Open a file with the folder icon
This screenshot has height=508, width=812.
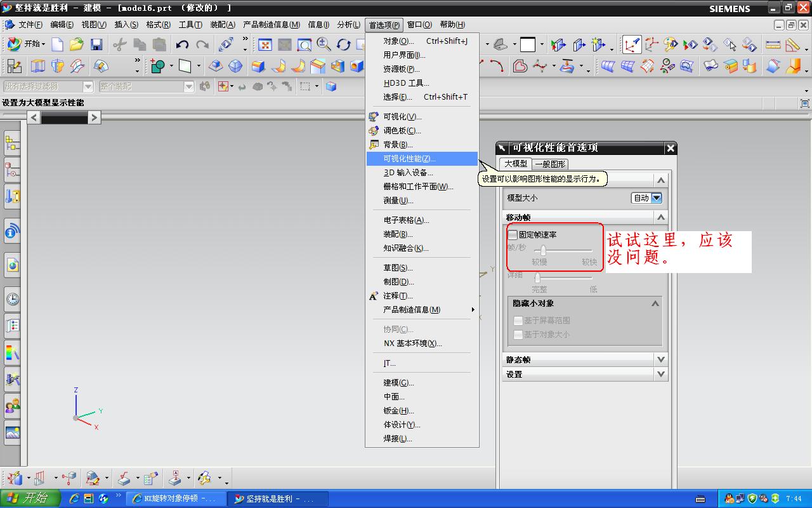click(x=77, y=44)
